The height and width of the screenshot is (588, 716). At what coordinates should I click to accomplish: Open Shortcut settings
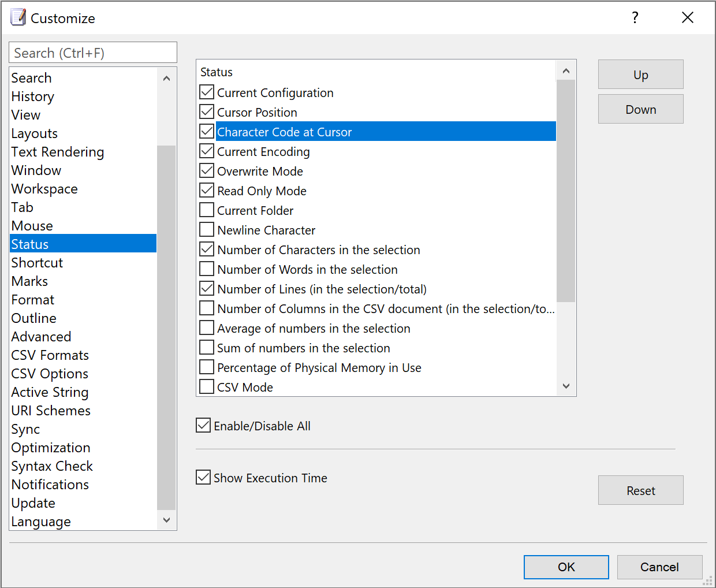point(83,263)
